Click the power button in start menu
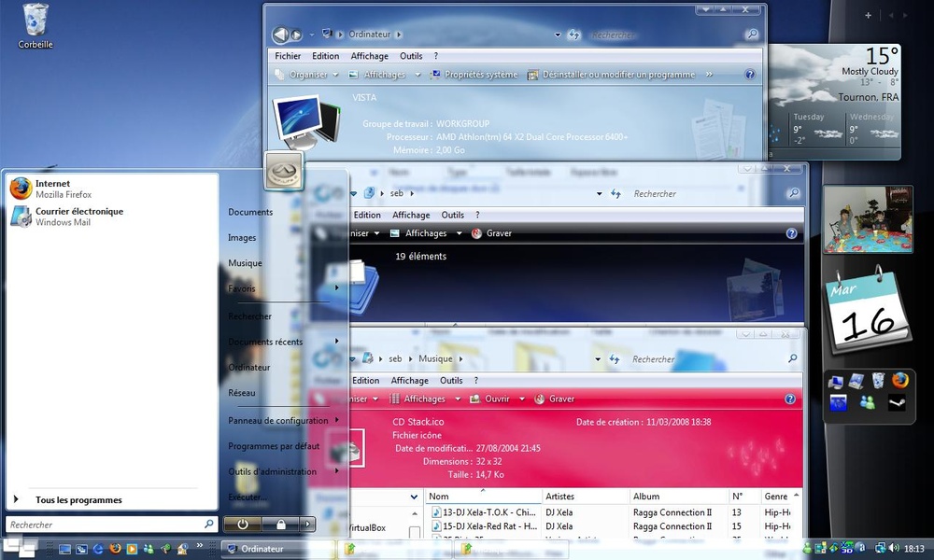This screenshot has height=560, width=934. 243,525
